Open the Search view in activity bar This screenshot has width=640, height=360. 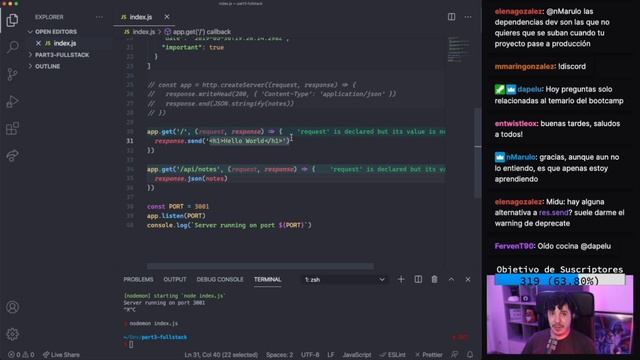coord(12,47)
